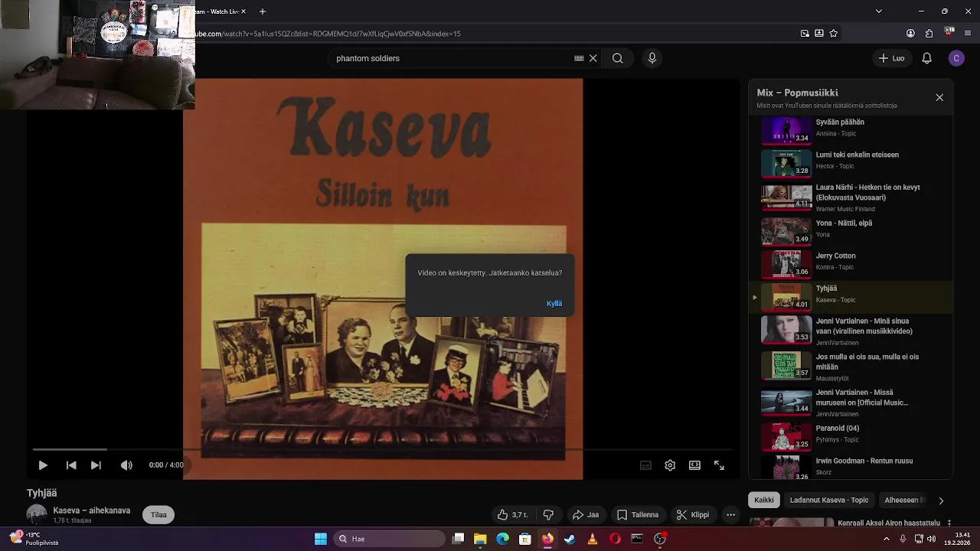Show hidden system tray icons
Screen dimensions: 980x551
(x=887, y=539)
